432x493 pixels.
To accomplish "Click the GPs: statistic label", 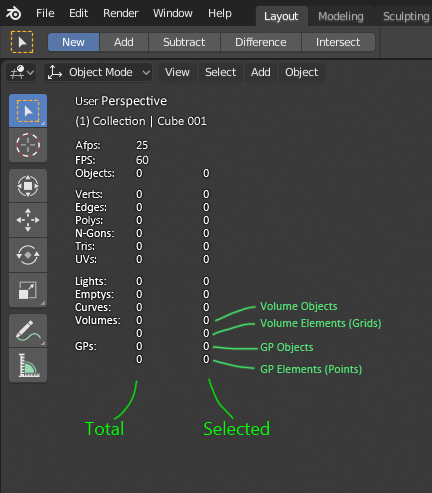I will point(86,346).
